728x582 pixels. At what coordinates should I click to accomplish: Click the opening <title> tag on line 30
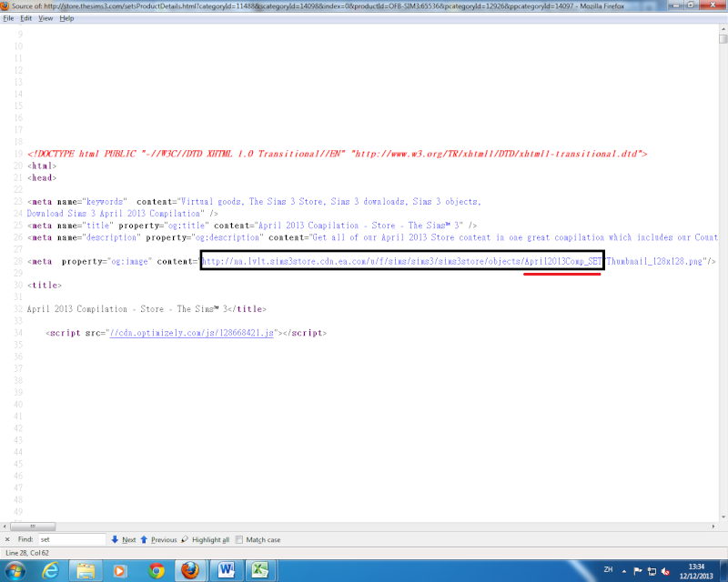[x=44, y=285]
